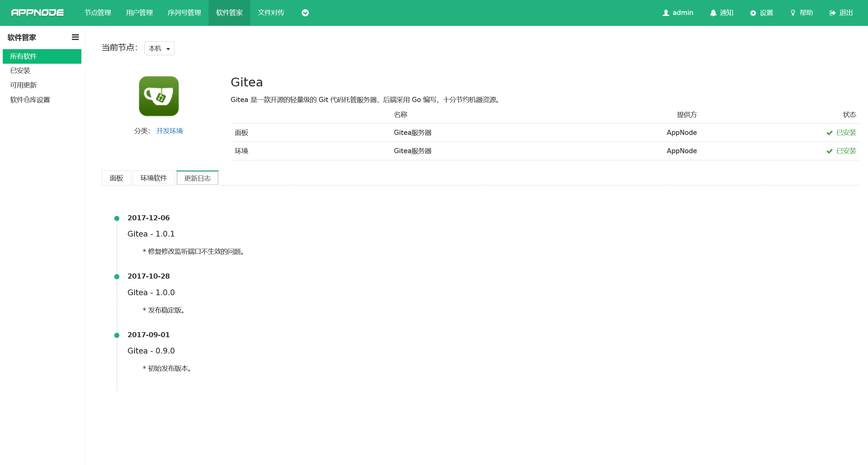Click the 2017-12-06 timeline dot
This screenshot has width=868, height=465.
pos(117,218)
